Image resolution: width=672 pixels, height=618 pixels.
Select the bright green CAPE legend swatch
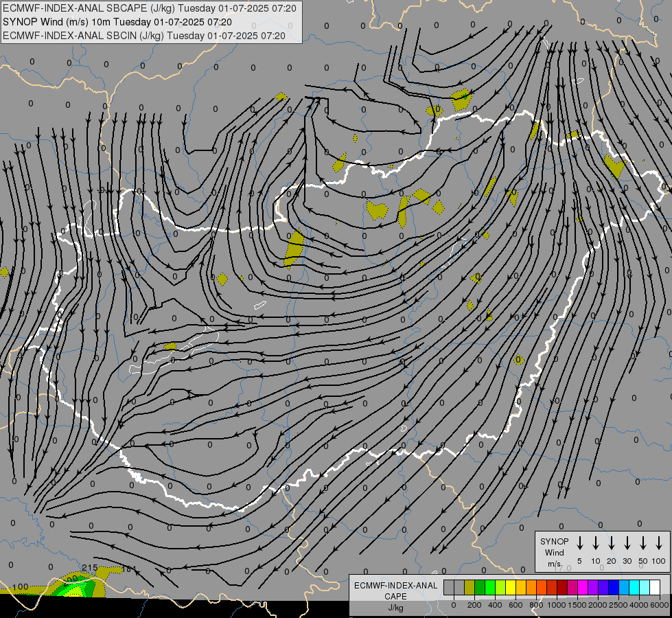(490, 587)
